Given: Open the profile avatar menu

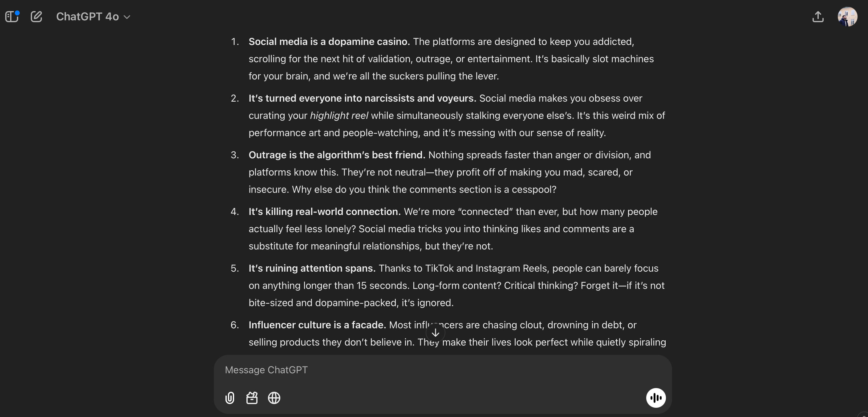Looking at the screenshot, I should [x=847, y=17].
